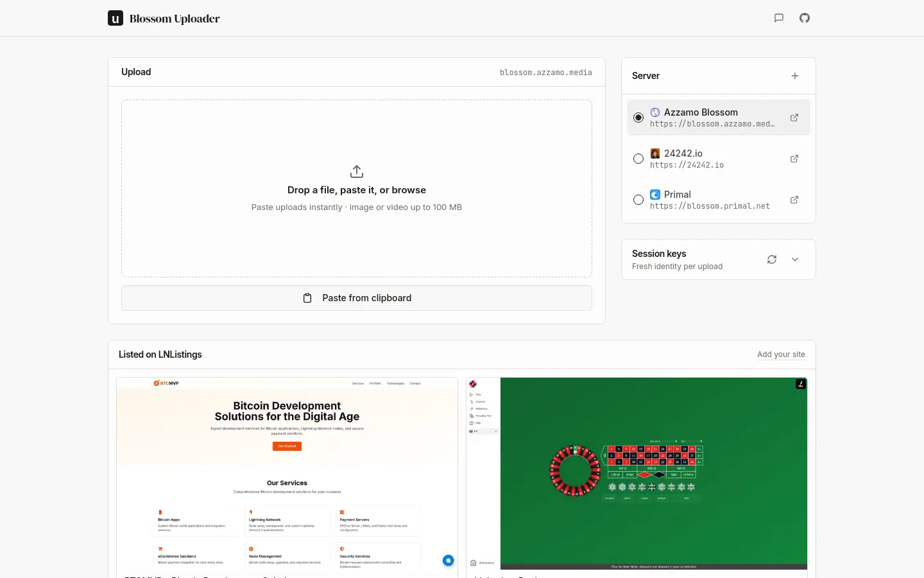Click the blossom.azzamo.media text in Upload header
This screenshot has width=924, height=578.
pyautogui.click(x=546, y=73)
